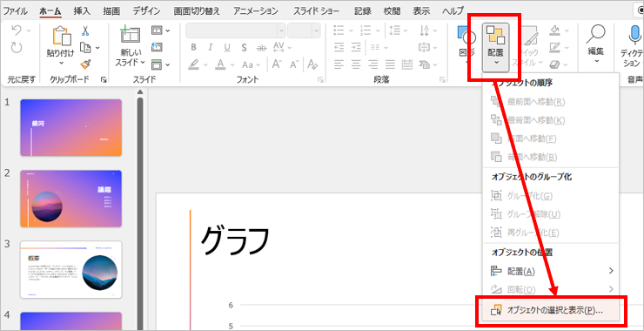Switch to the 挿入 tab
The height and width of the screenshot is (331, 644).
(x=82, y=11)
